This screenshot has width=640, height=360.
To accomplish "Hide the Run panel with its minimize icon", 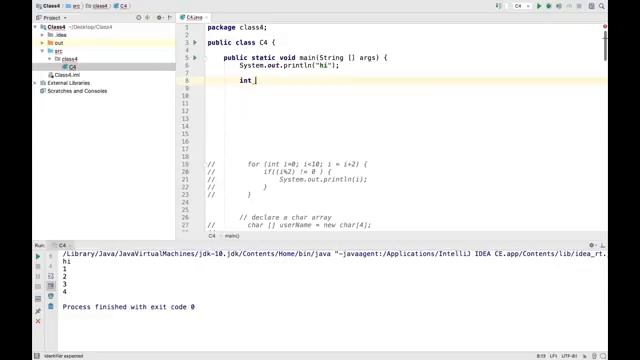I will (x=602, y=245).
